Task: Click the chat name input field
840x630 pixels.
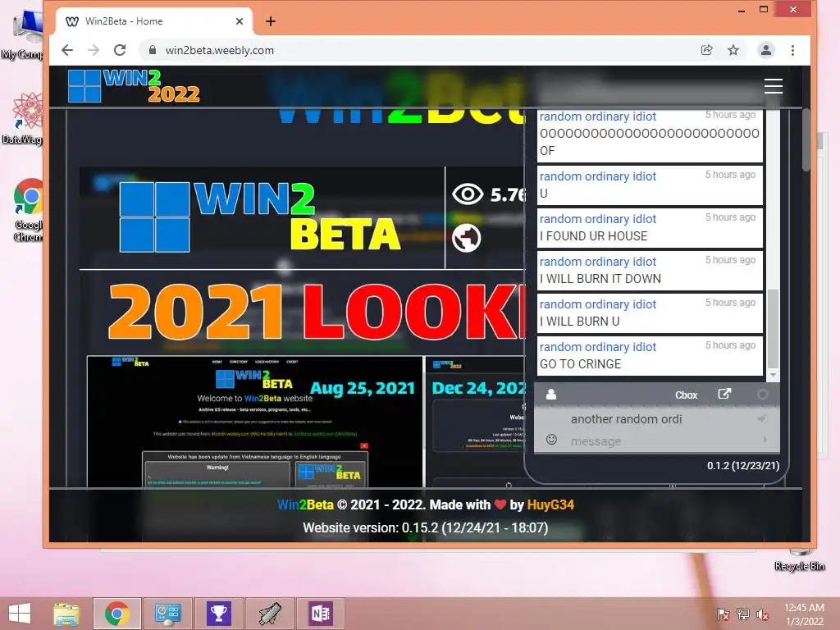Action: coord(659,419)
